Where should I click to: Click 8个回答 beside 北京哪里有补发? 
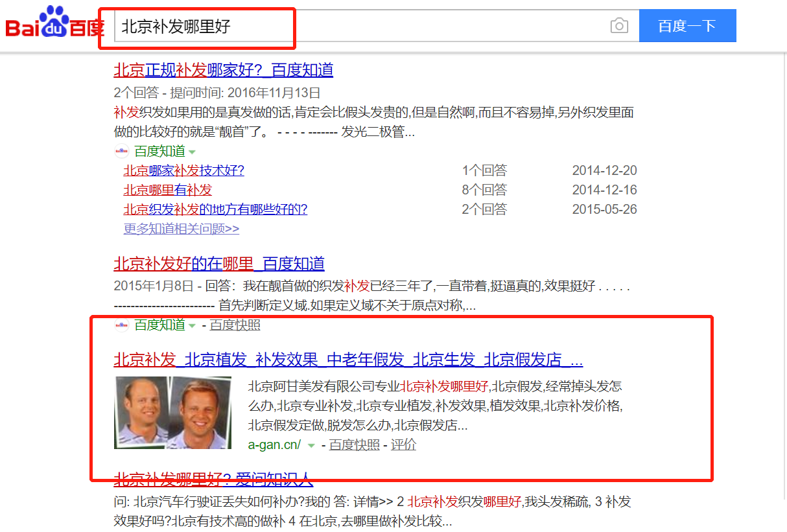click(x=484, y=190)
